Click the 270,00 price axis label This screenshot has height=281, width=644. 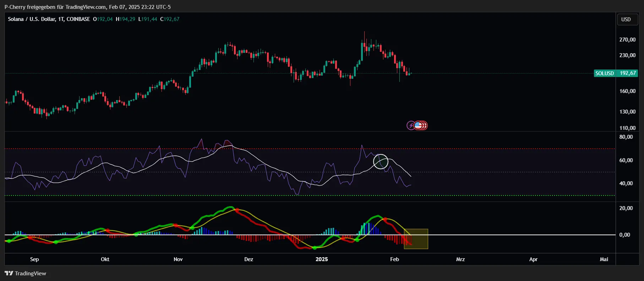tap(627, 40)
